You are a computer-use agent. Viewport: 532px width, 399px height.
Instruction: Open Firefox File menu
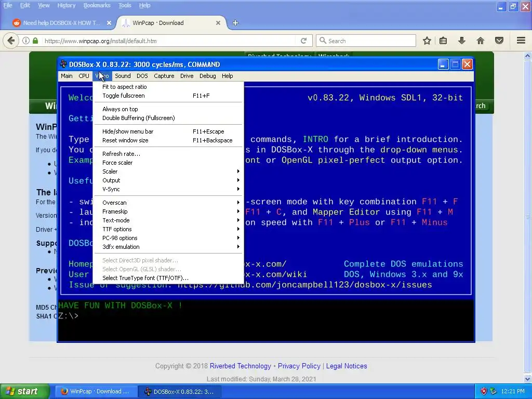click(8, 5)
